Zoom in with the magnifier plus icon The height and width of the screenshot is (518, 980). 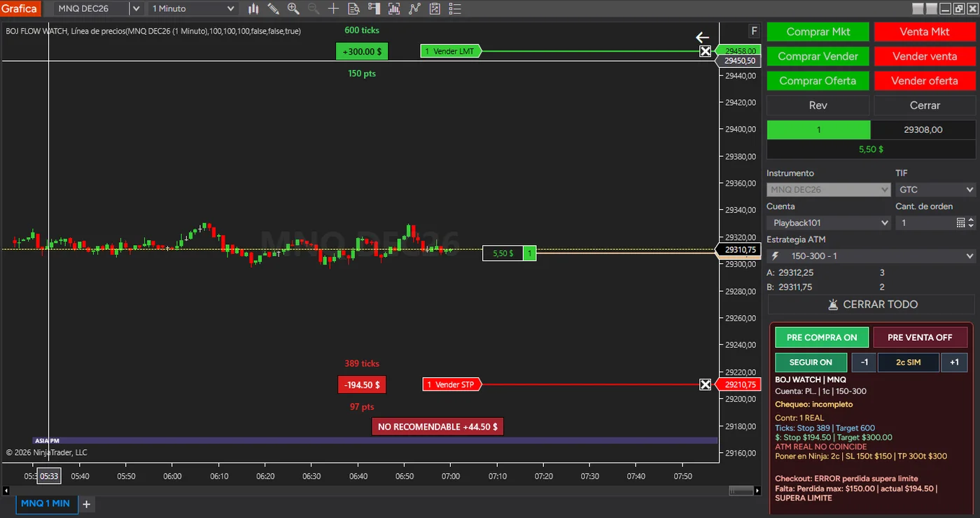tap(293, 8)
